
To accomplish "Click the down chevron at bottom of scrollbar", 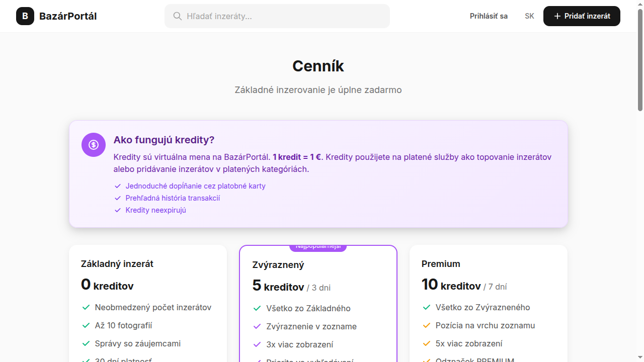I will (639, 358).
